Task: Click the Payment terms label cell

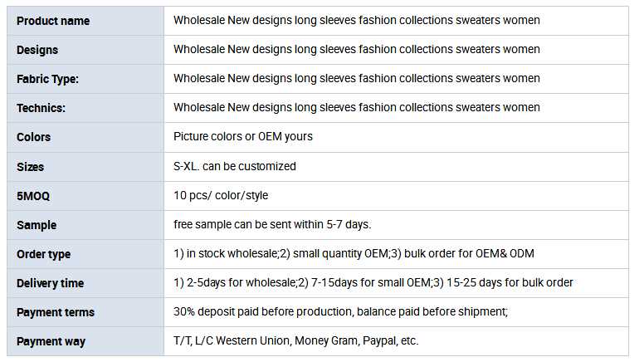Action: (x=56, y=312)
